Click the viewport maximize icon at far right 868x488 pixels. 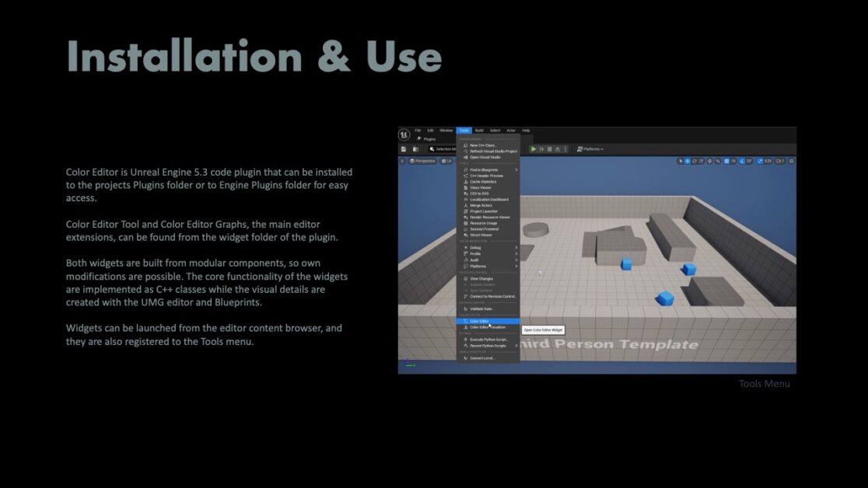790,161
